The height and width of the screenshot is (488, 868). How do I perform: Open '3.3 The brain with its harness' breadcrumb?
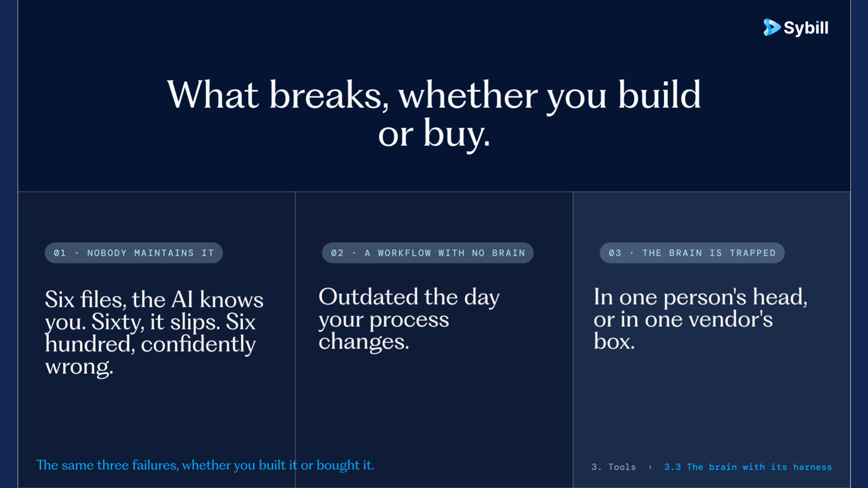tap(748, 467)
